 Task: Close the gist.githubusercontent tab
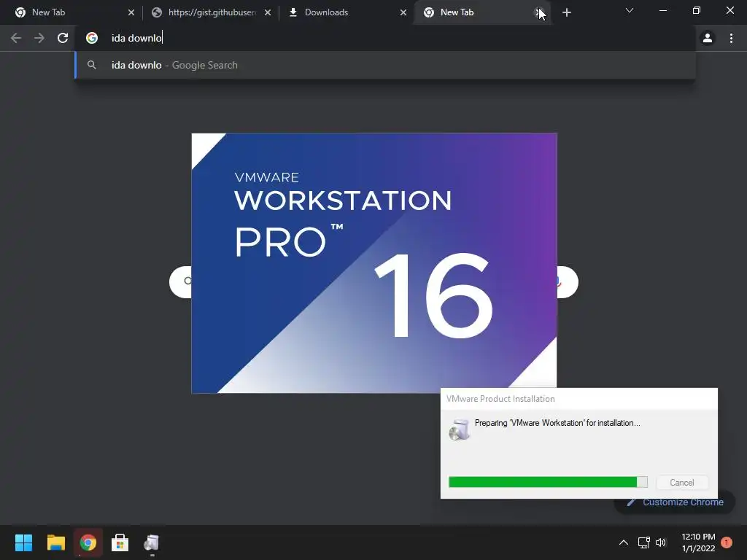[268, 12]
